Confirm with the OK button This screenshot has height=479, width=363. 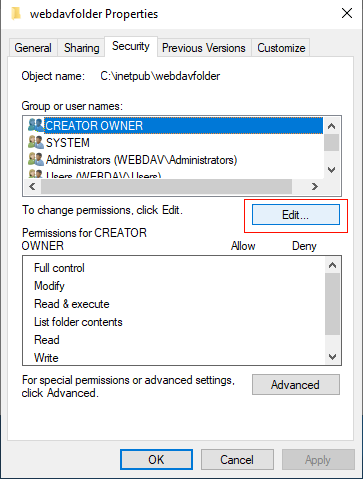[156, 460]
